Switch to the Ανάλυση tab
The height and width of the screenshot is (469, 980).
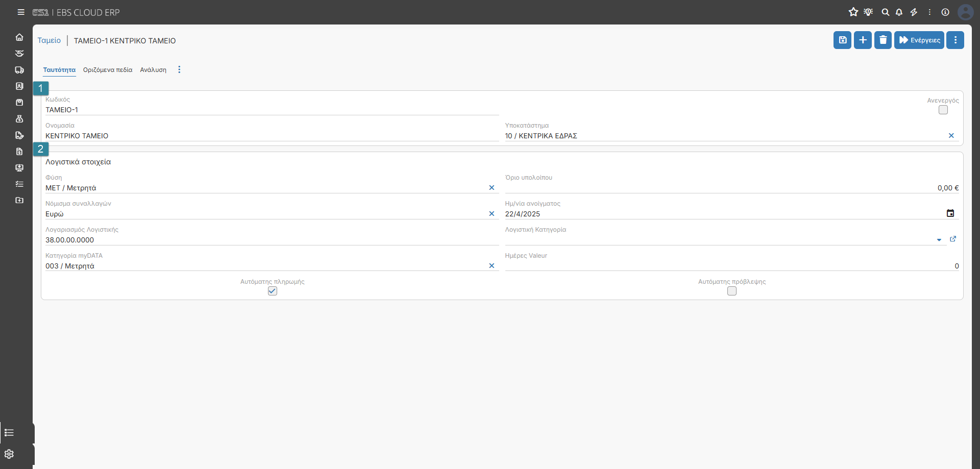click(153, 70)
